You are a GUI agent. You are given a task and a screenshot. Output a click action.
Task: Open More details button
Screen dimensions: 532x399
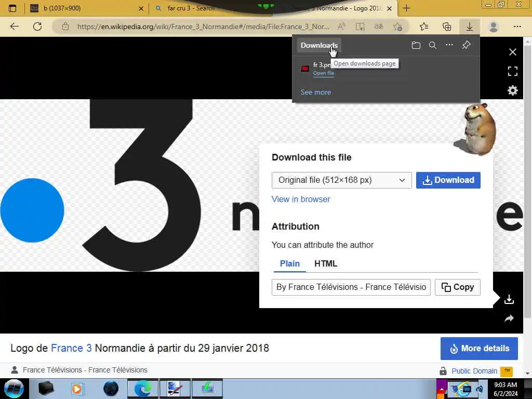(x=479, y=349)
